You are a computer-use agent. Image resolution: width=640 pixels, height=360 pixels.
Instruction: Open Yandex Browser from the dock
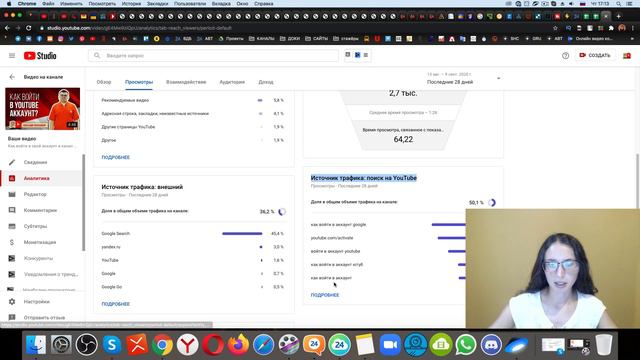pyautogui.click(x=188, y=344)
